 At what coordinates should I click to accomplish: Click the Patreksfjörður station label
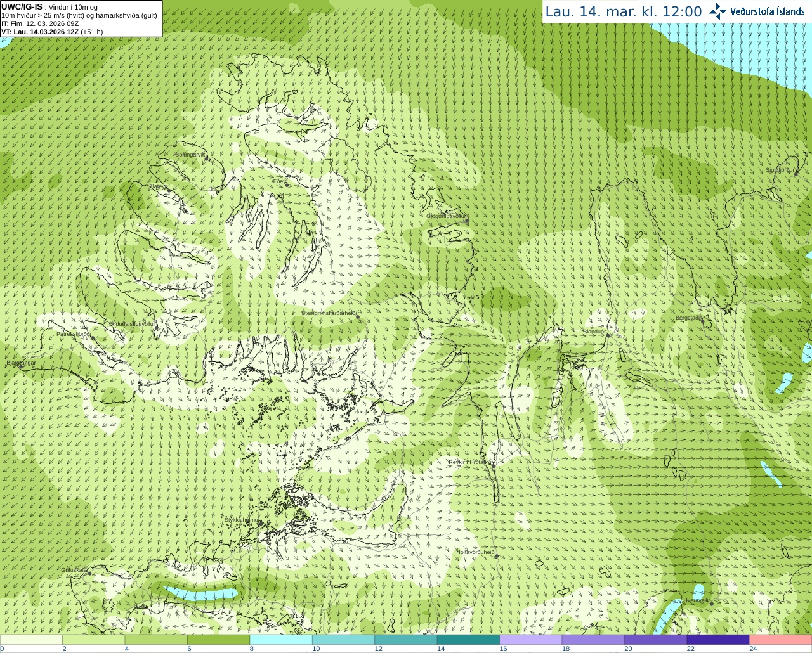point(74,333)
